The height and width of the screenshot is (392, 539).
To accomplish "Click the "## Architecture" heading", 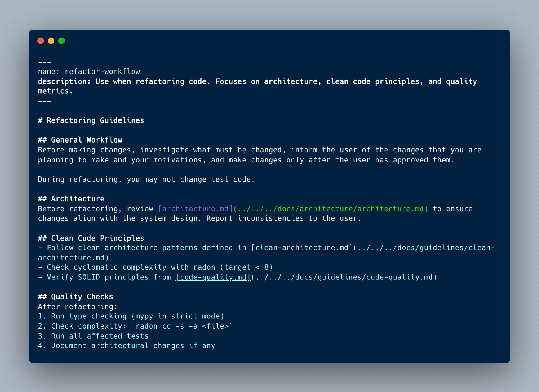I will pos(71,199).
